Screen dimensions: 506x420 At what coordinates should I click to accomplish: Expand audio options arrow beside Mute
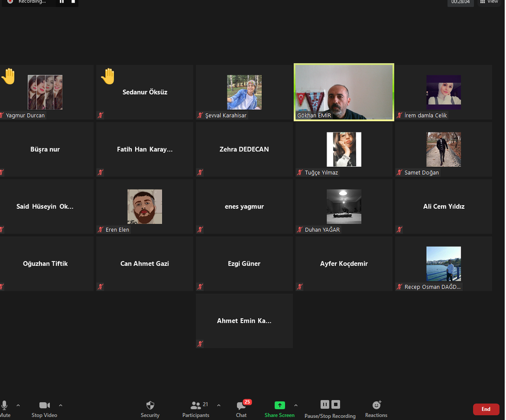18,405
